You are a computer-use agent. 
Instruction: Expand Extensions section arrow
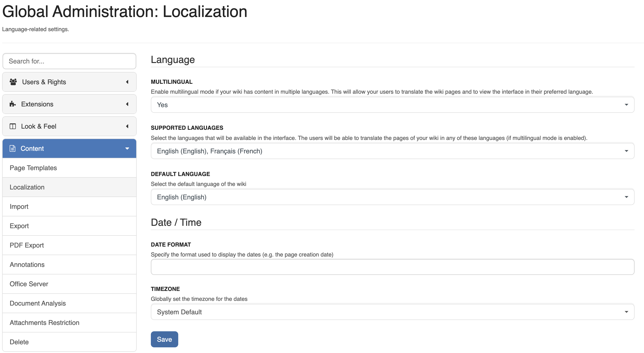tap(127, 104)
